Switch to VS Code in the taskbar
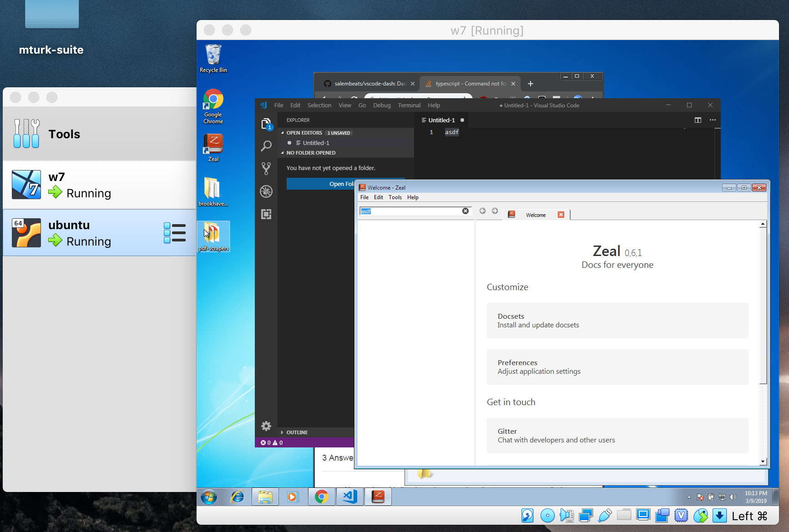The width and height of the screenshot is (789, 532). click(350, 497)
